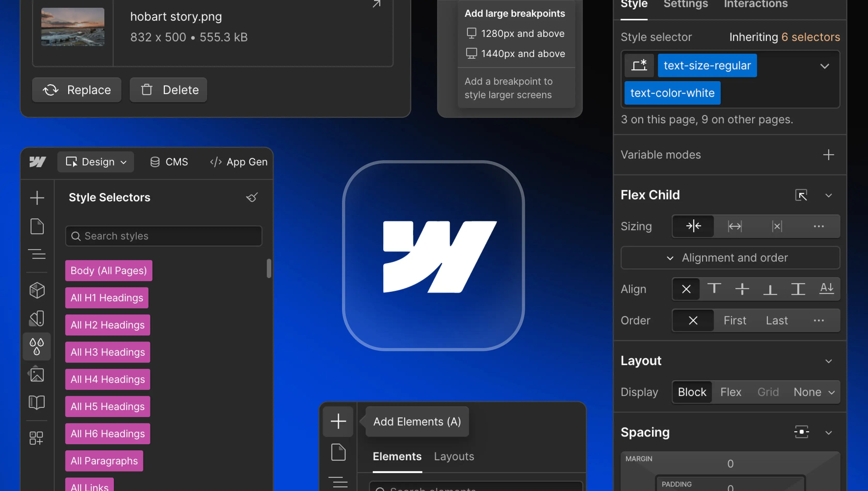Click the Pages document icon in left sidebar
Viewport: 868px width, 491px height.
point(37,226)
